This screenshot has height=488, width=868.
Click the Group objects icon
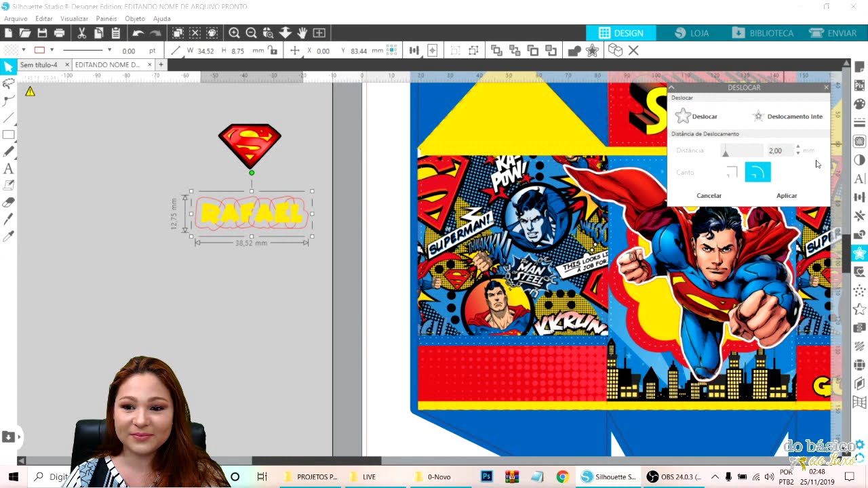(455, 51)
